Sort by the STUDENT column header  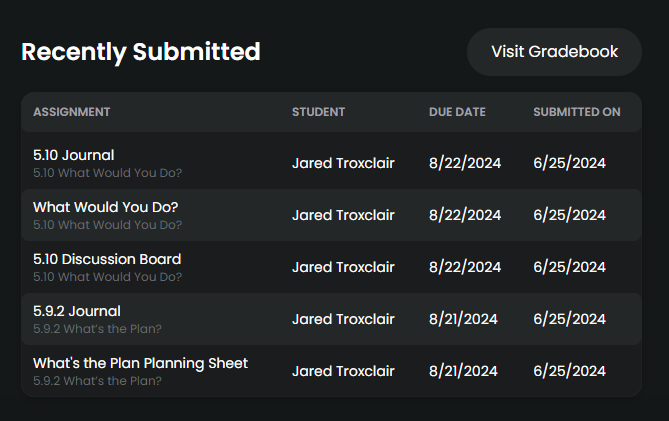(318, 112)
